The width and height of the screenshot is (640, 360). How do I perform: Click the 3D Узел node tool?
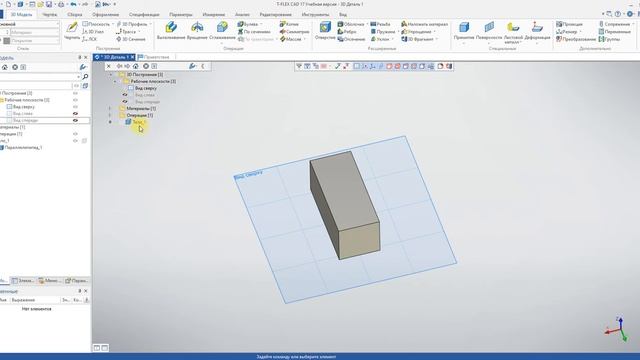click(x=93, y=31)
